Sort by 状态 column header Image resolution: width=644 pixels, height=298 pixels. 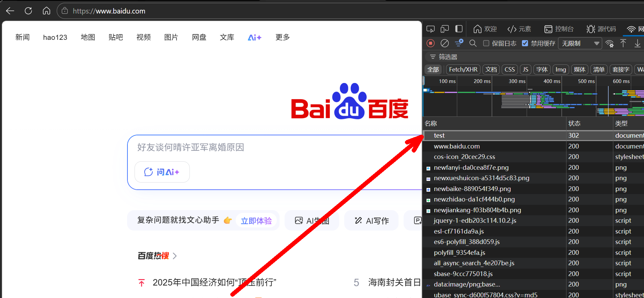coord(589,124)
